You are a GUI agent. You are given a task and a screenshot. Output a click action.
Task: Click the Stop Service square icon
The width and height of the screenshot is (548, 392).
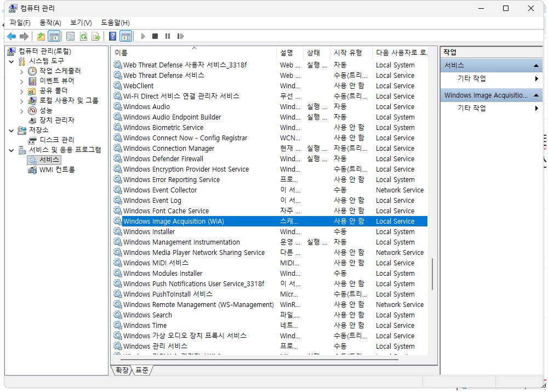155,36
